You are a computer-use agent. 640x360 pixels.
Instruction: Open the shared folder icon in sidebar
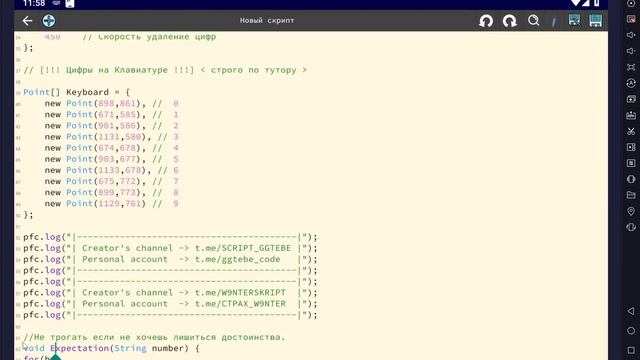(631, 195)
